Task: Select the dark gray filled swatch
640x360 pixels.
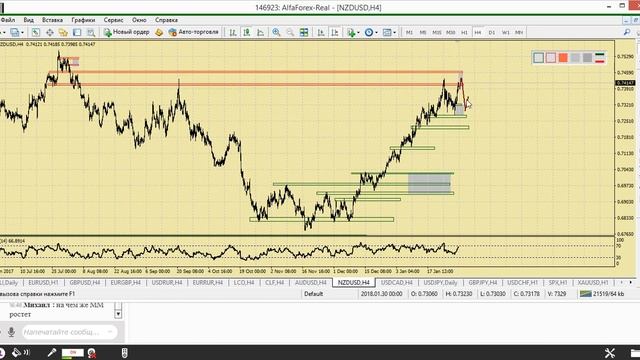Action: point(587,58)
